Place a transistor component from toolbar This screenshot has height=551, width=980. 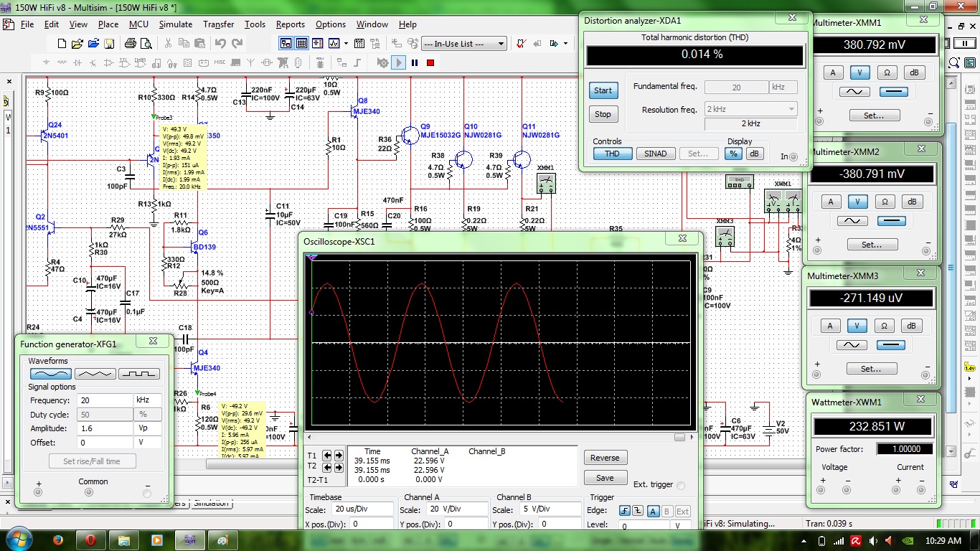pyautogui.click(x=93, y=62)
